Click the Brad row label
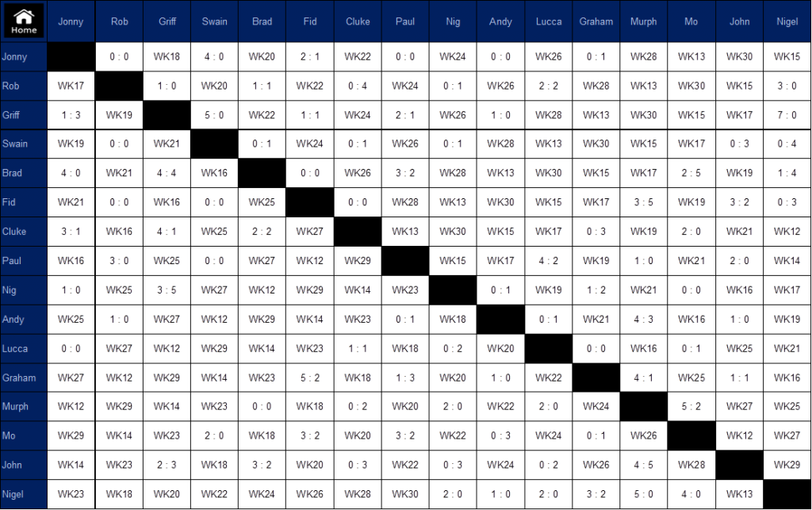This screenshot has width=812, height=510. click(24, 173)
